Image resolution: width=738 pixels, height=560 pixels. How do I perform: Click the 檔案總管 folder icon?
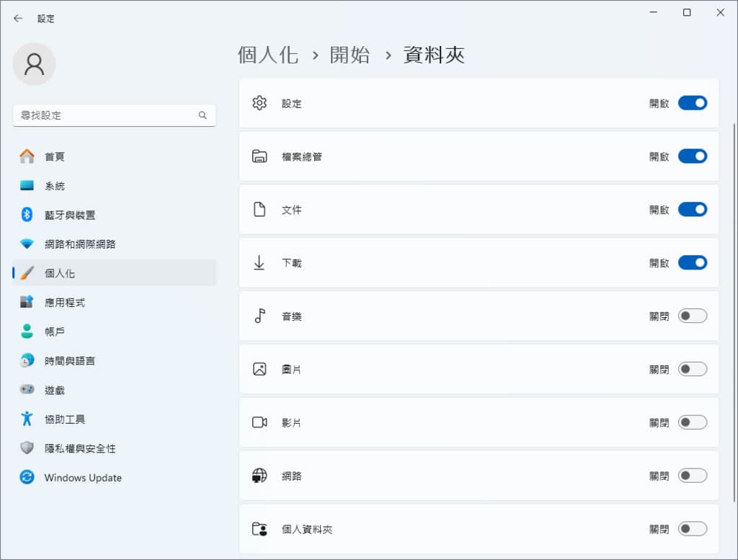[259, 156]
